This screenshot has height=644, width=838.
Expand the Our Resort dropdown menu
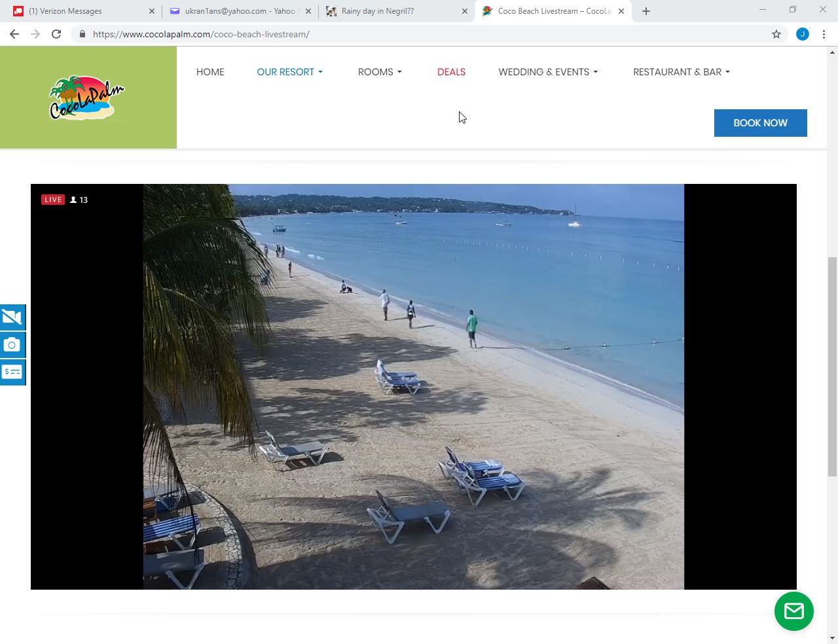click(x=289, y=72)
